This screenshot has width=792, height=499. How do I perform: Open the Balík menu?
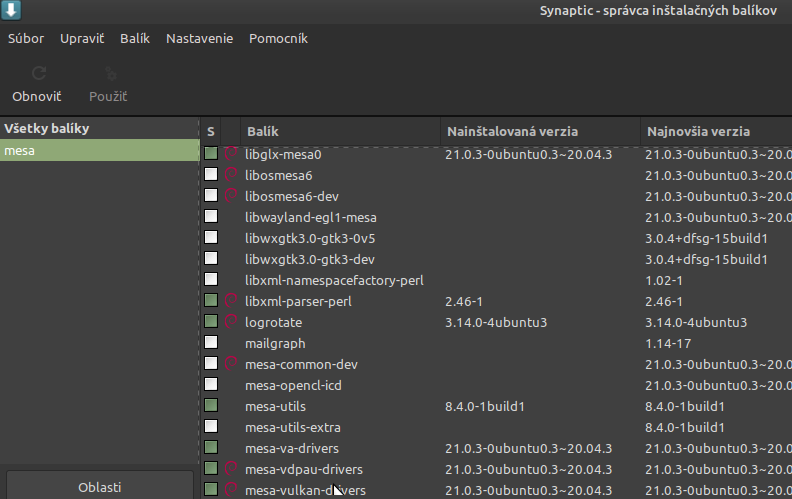click(x=135, y=39)
